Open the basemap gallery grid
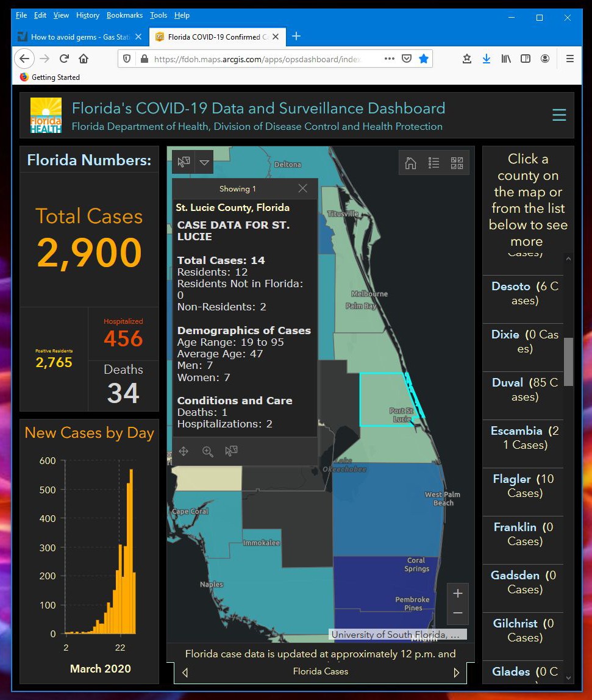The height and width of the screenshot is (700, 592). pos(457,163)
